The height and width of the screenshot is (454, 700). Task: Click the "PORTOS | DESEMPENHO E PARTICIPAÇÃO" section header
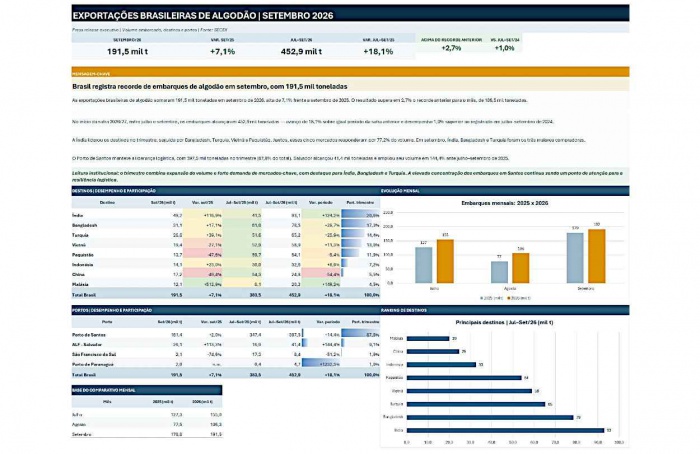(225, 310)
